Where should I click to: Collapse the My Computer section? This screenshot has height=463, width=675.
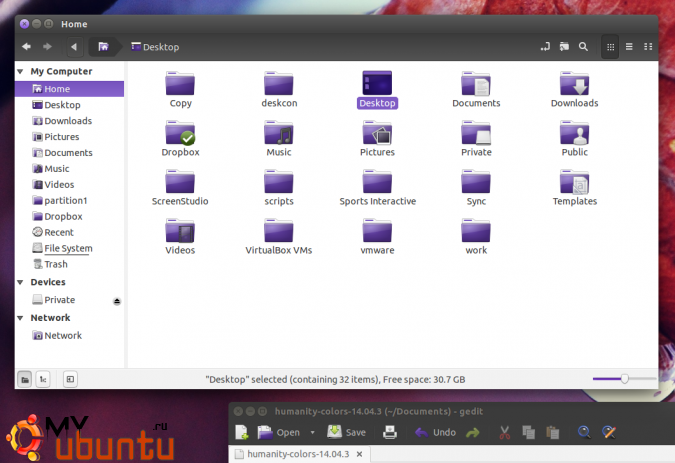(20, 72)
